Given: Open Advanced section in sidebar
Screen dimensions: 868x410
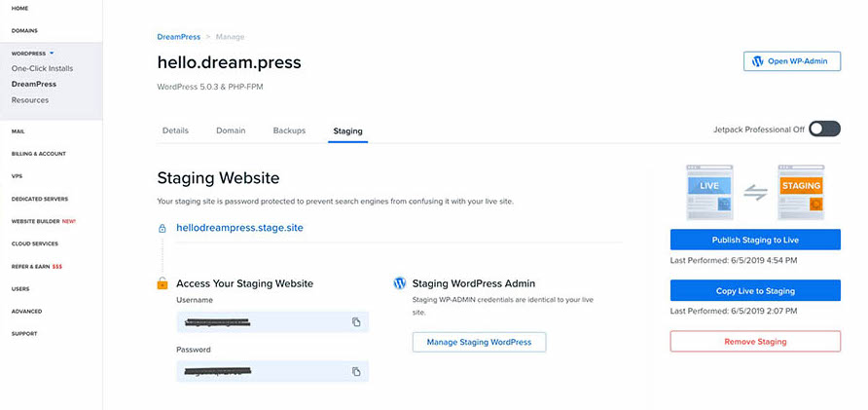Looking at the screenshot, I should (x=26, y=312).
